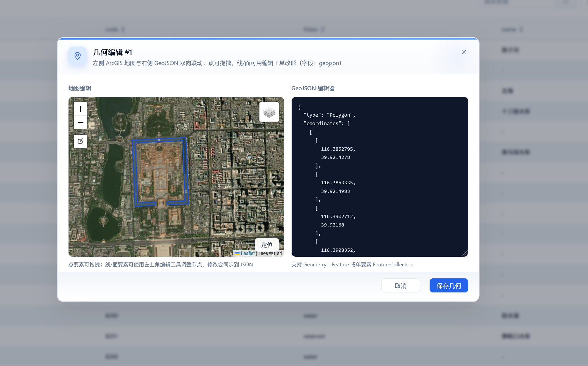Open the Leaflet attribution link

(x=248, y=253)
